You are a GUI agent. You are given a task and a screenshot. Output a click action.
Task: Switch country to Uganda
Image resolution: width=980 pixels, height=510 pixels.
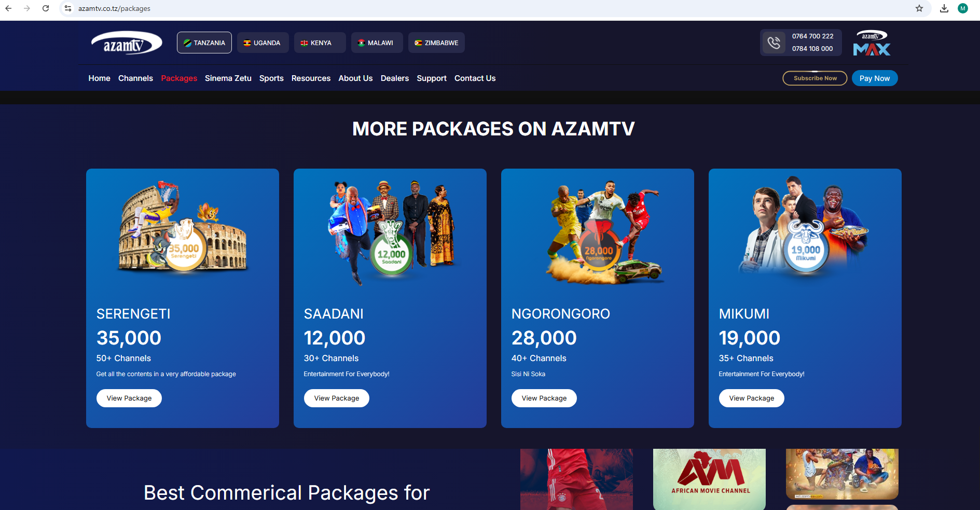point(263,43)
